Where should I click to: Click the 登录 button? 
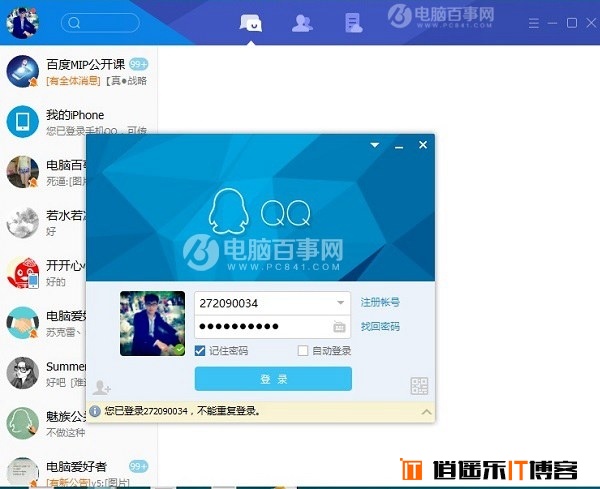tap(273, 379)
